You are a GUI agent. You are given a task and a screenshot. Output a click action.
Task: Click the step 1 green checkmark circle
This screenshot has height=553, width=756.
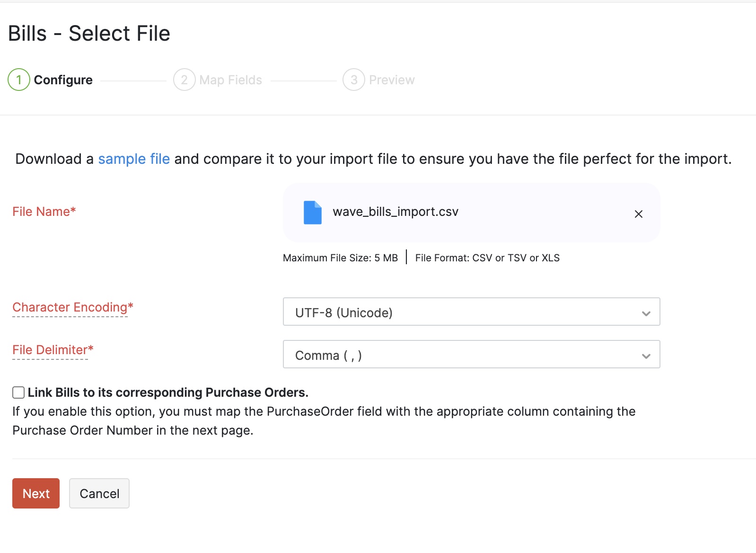point(18,80)
